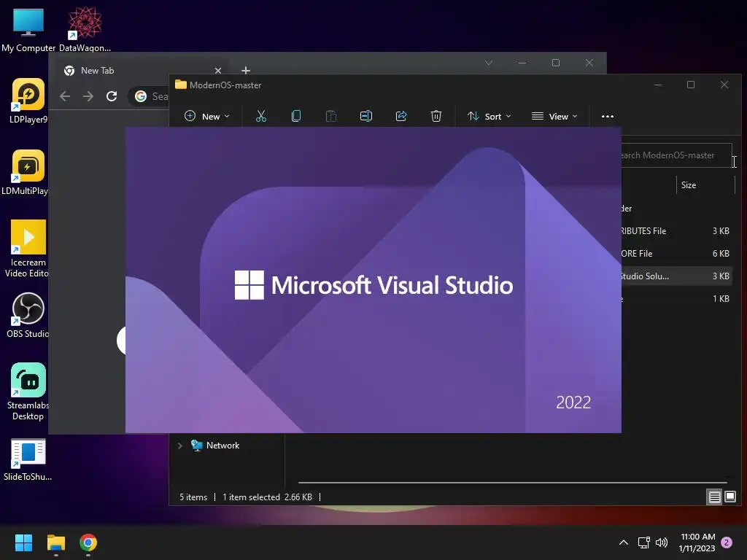Click the horizontal scrollbar in File Explorer
747x560 pixels.
point(513,483)
